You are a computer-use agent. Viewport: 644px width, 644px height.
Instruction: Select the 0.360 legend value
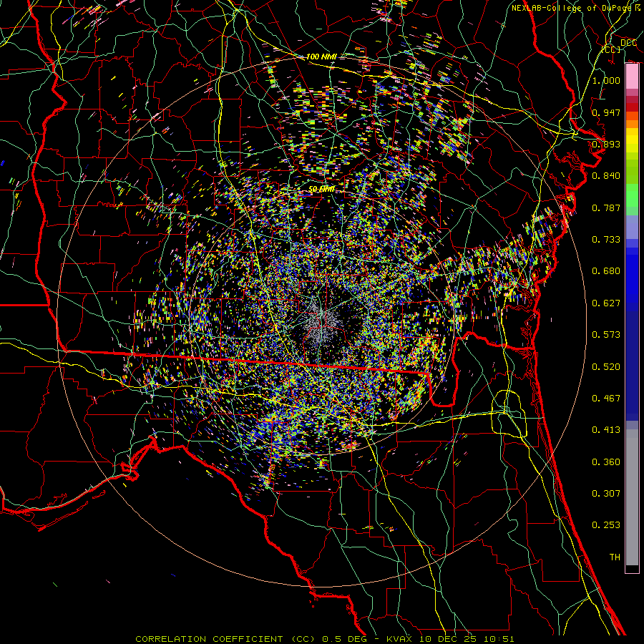click(x=606, y=462)
